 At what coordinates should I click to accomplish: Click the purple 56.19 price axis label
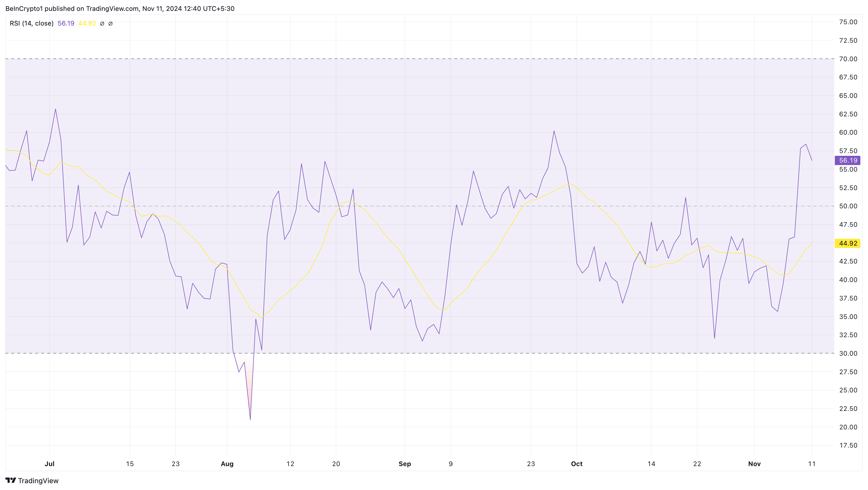click(x=847, y=160)
